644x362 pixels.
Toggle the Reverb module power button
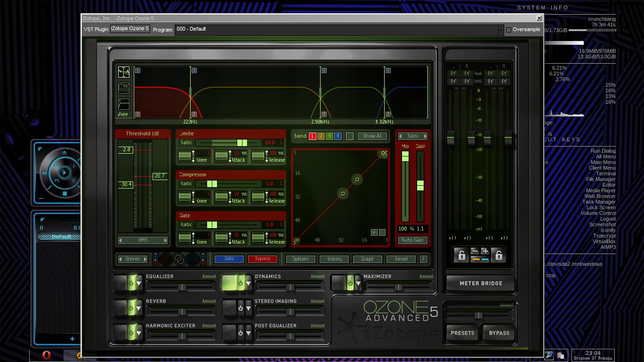click(131, 308)
